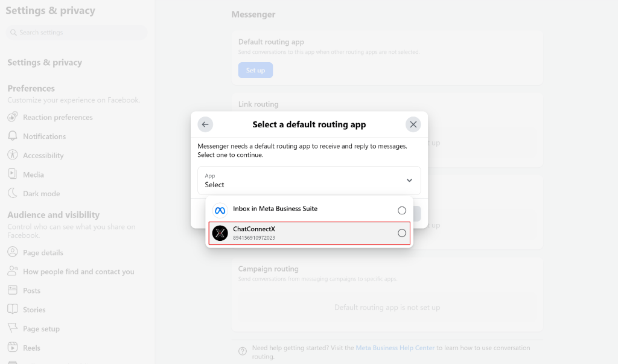Viewport: 618px width, 364px height.
Task: Click the Meta logo icon in dropdown list
Action: [x=220, y=211]
